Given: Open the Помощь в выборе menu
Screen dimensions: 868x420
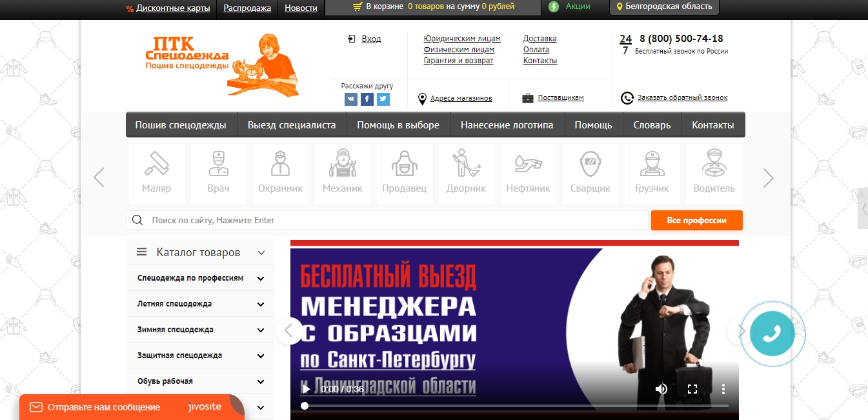Looking at the screenshot, I should (398, 125).
